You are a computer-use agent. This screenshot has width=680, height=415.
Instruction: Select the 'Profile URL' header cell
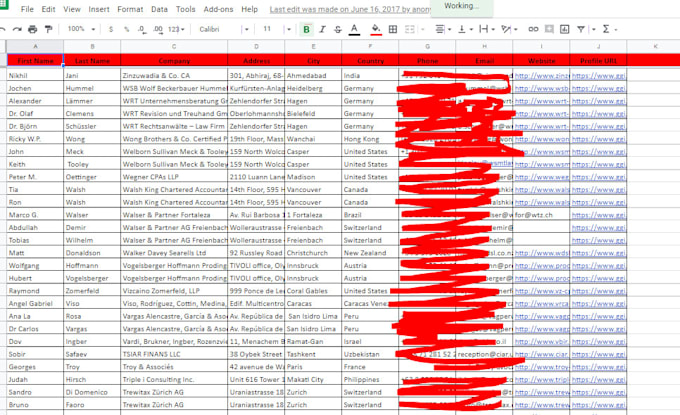(x=598, y=60)
